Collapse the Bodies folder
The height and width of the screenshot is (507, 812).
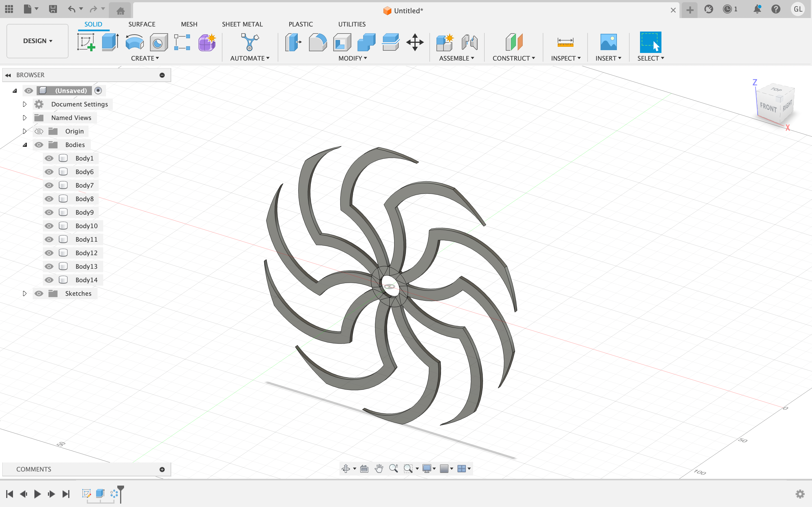25,145
